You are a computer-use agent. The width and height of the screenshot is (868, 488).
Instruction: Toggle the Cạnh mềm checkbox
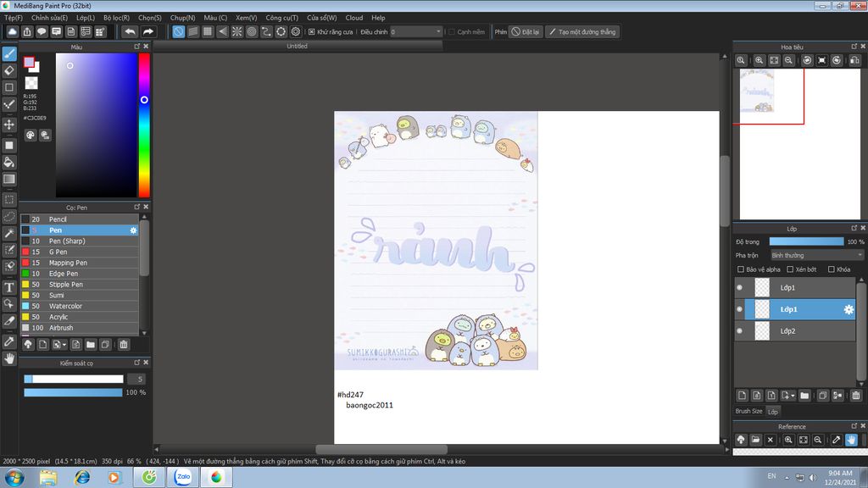[x=451, y=32]
